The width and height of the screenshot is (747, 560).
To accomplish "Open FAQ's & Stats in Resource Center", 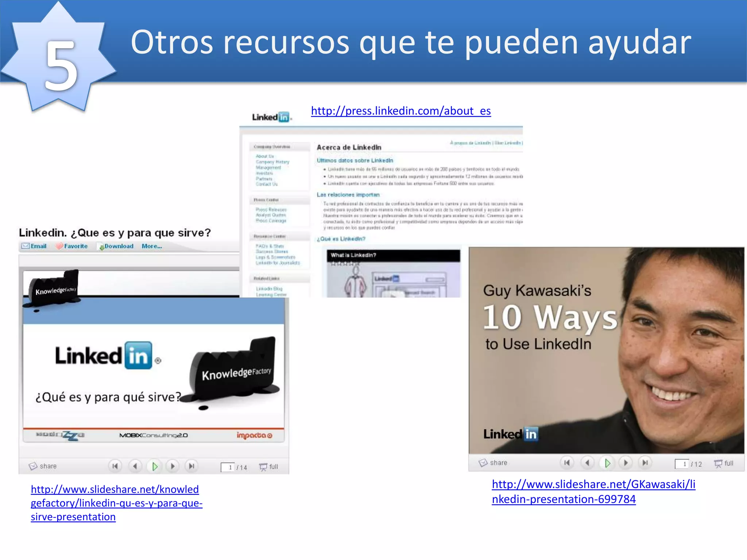I will click(x=270, y=246).
